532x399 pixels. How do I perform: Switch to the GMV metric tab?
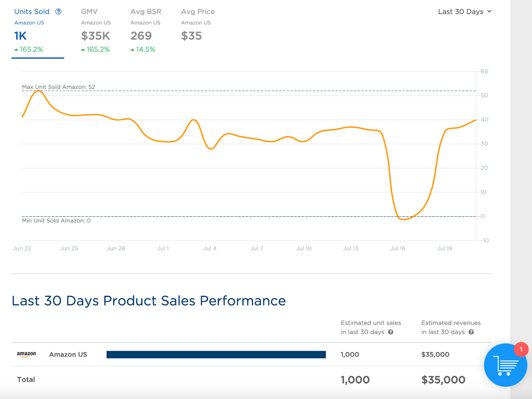tap(89, 11)
